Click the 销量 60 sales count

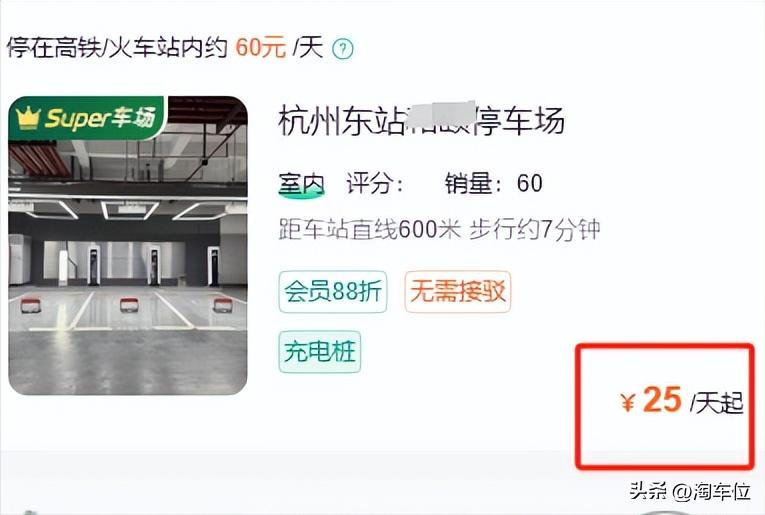[x=493, y=183]
